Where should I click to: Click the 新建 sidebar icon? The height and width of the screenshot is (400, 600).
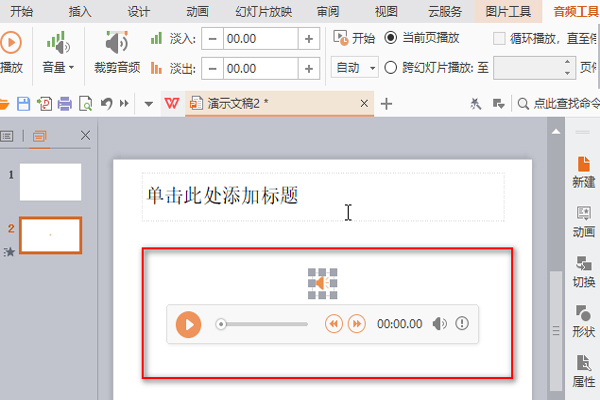584,172
